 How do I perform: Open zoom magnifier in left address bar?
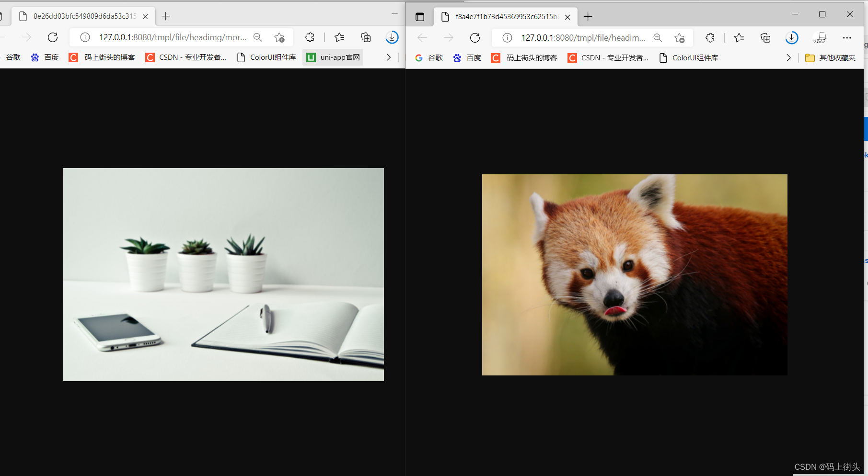(258, 37)
